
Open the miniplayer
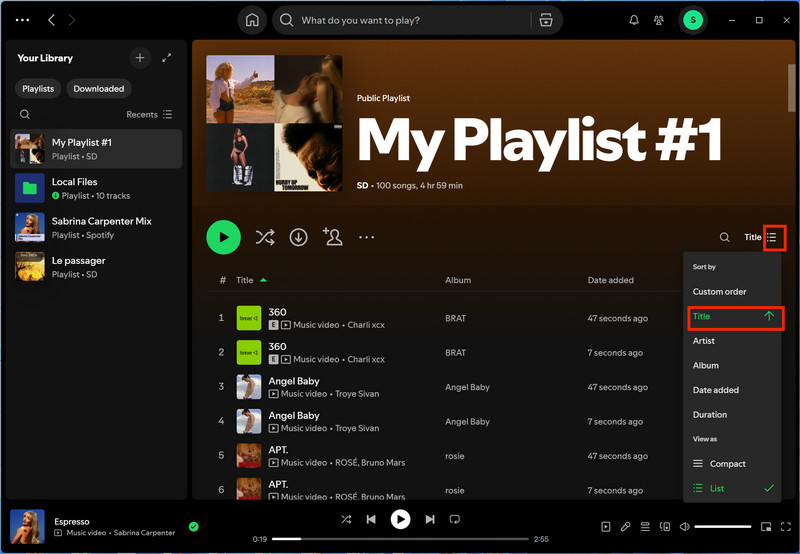766,527
